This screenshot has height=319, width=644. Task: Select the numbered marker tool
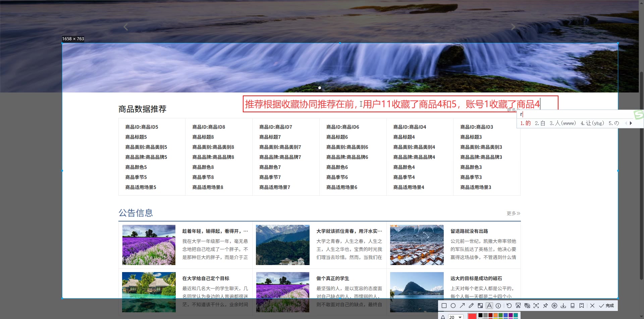pos(498,306)
